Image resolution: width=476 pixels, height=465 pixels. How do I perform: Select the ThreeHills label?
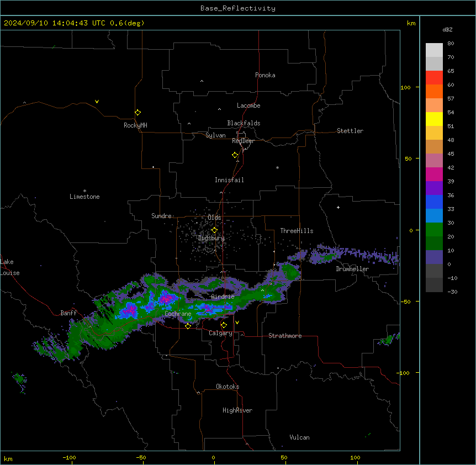[297, 231]
